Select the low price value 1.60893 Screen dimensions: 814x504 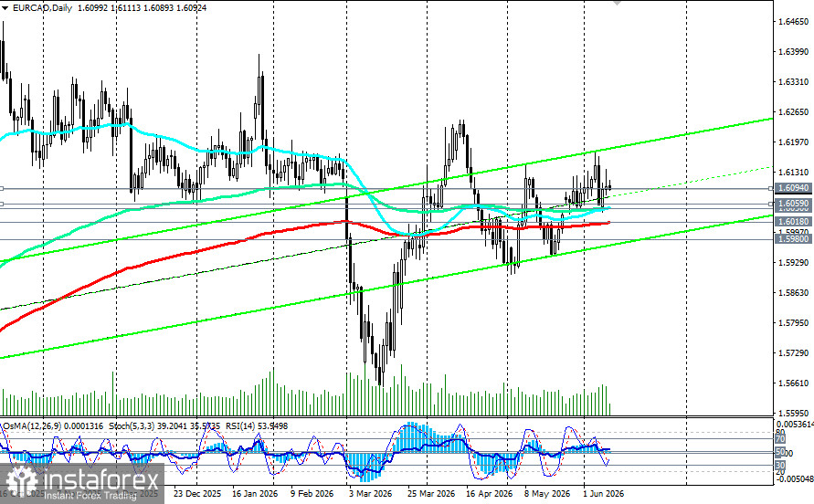(158, 8)
